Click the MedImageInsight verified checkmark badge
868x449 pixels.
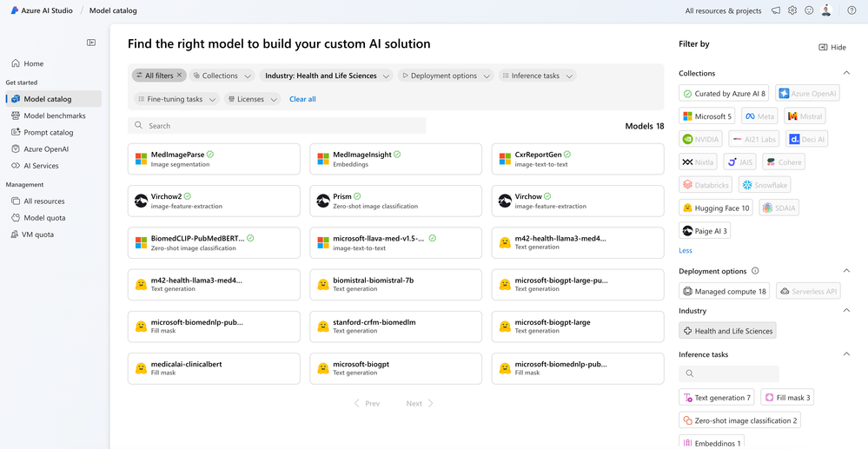tap(397, 155)
